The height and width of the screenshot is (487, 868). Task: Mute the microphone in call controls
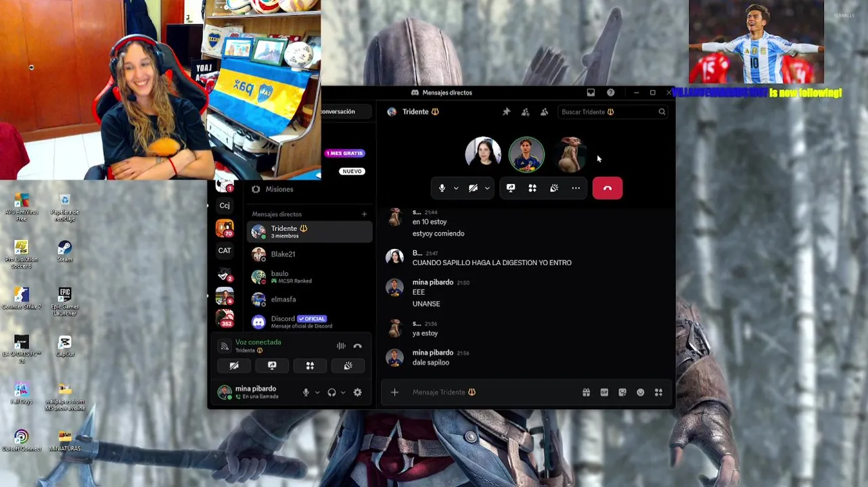[x=442, y=188]
